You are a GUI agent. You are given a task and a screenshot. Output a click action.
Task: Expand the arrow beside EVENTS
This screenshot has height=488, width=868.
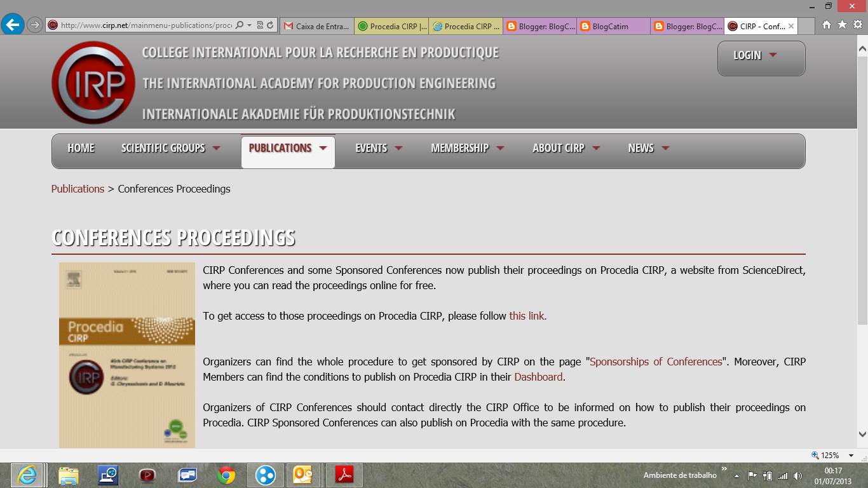click(x=398, y=148)
